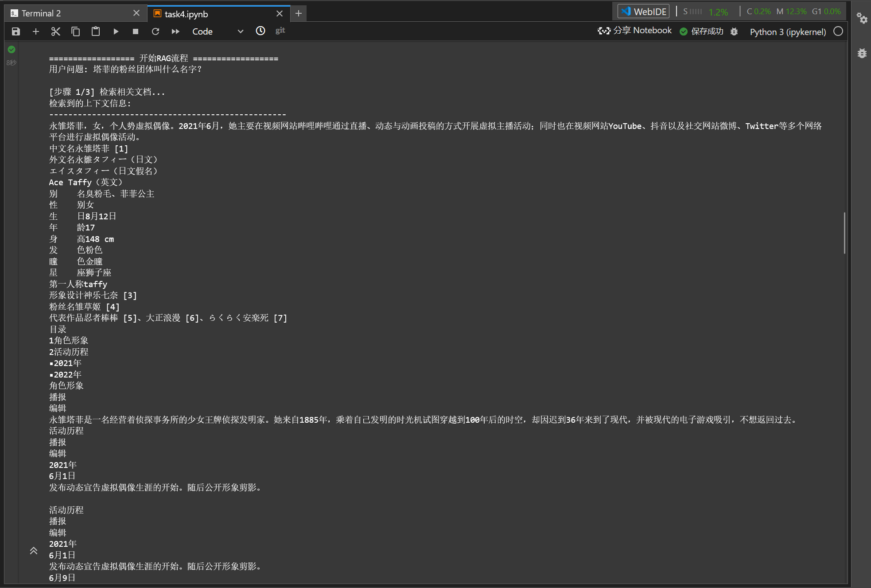Insert a new cell using the plus icon
Viewport: 871px width, 588px height.
pyautogui.click(x=36, y=31)
